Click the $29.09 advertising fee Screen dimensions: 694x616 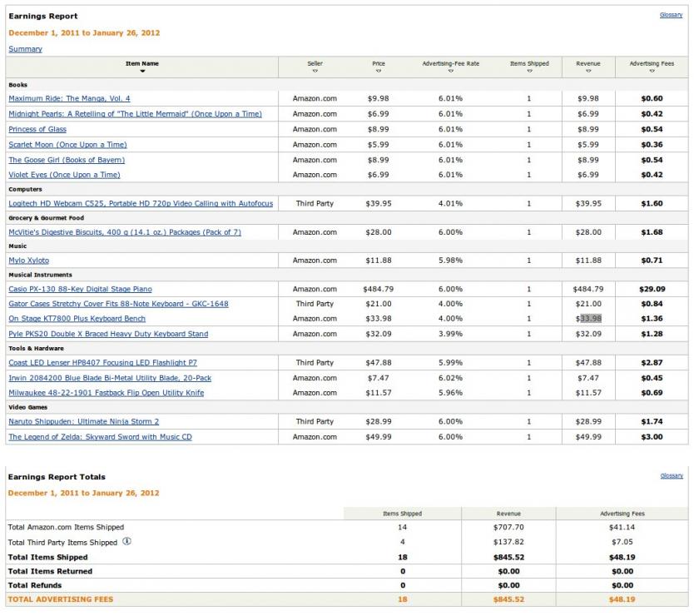tap(652, 289)
